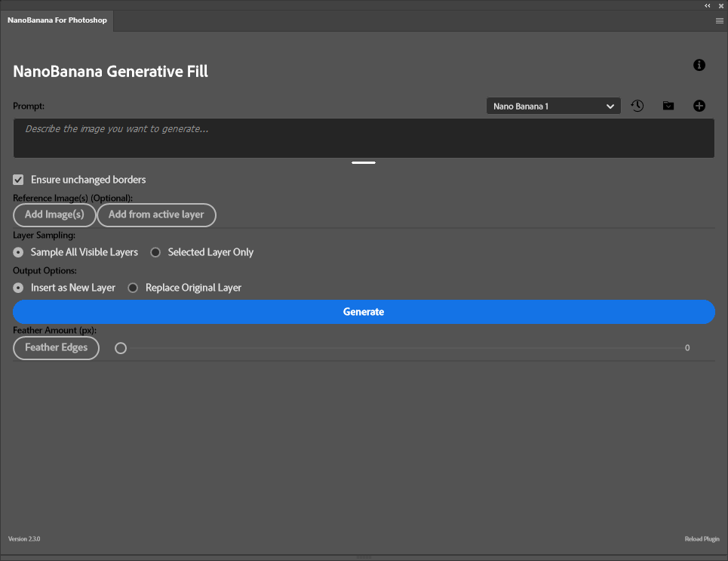
Task: Open the panel flyout menu icon
Action: (x=719, y=20)
